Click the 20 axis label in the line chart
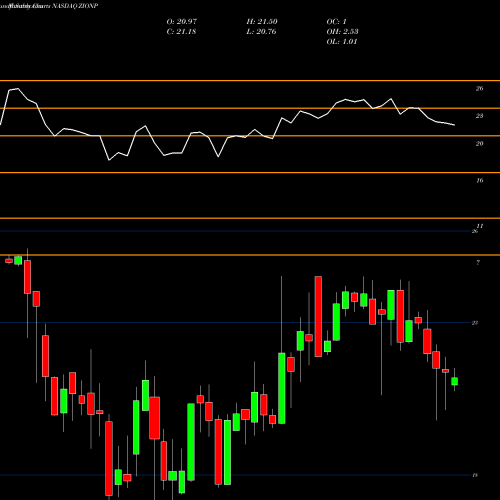 click(x=479, y=144)
